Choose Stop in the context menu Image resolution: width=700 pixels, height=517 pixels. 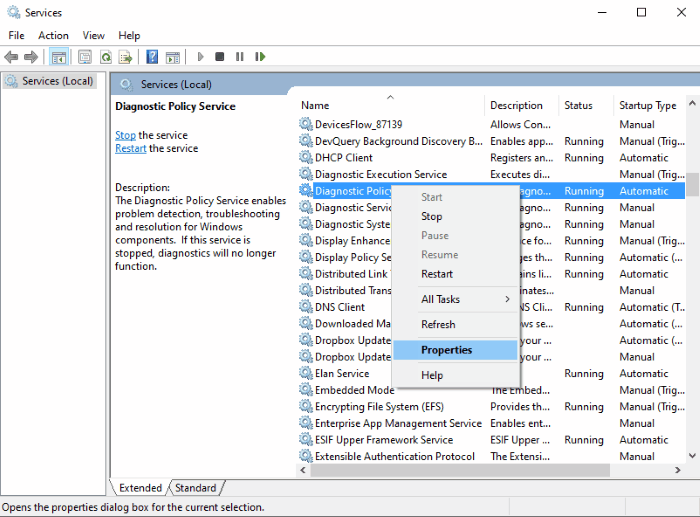point(455,217)
